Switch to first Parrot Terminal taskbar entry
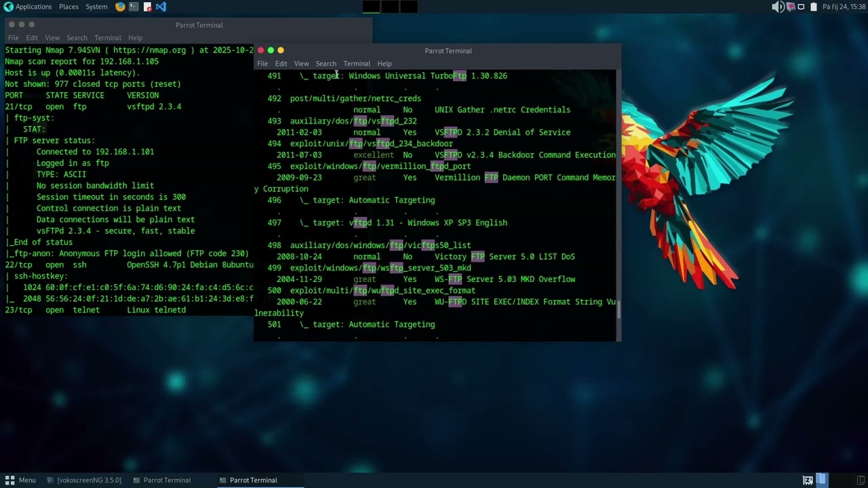This screenshot has height=488, width=868. 162,480
